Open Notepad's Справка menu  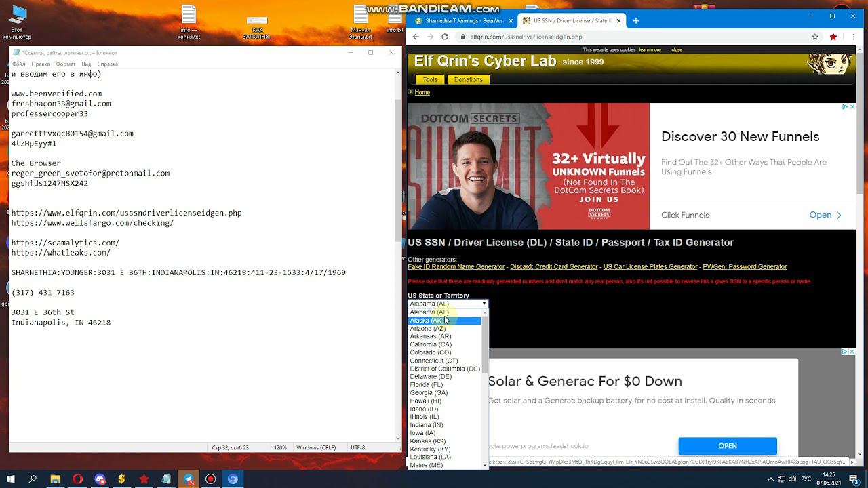[108, 64]
